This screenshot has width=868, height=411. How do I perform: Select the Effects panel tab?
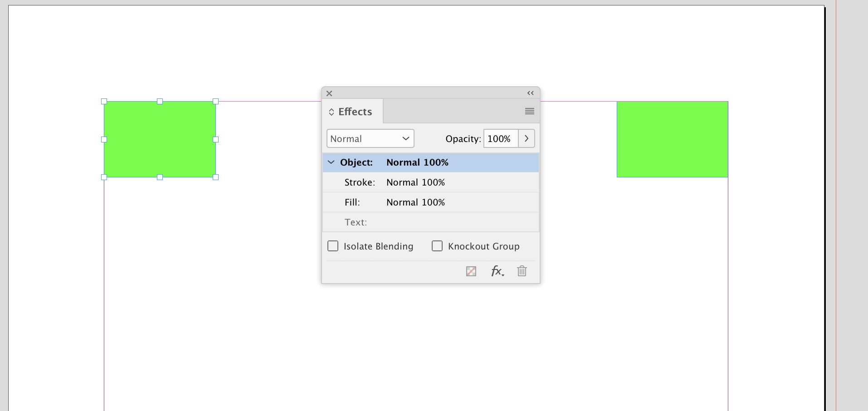click(355, 112)
